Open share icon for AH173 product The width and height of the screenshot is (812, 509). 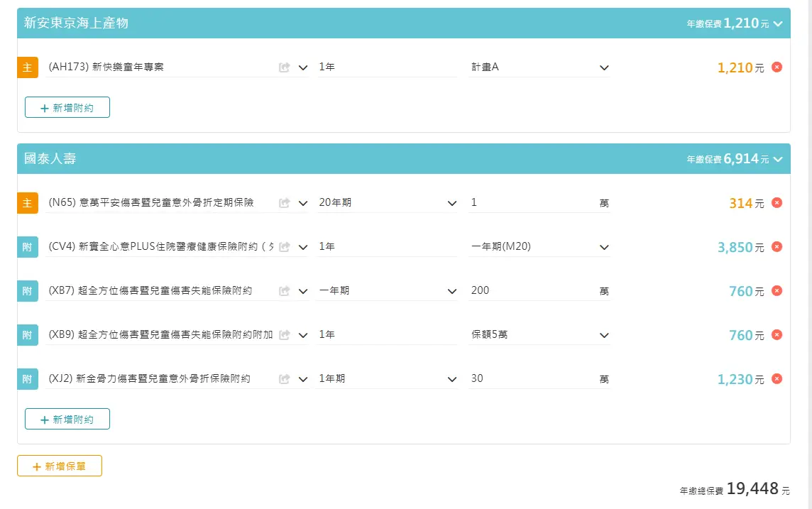pyautogui.click(x=285, y=67)
